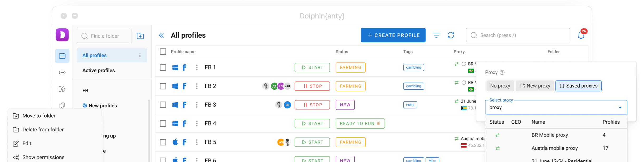The width and height of the screenshot is (644, 162).
Task: Tick the checkbox for profile FB 2
Action: [x=163, y=86]
